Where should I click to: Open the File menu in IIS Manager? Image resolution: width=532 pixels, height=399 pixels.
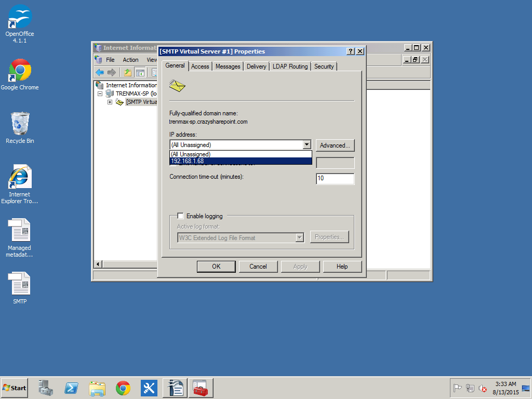(x=110, y=60)
